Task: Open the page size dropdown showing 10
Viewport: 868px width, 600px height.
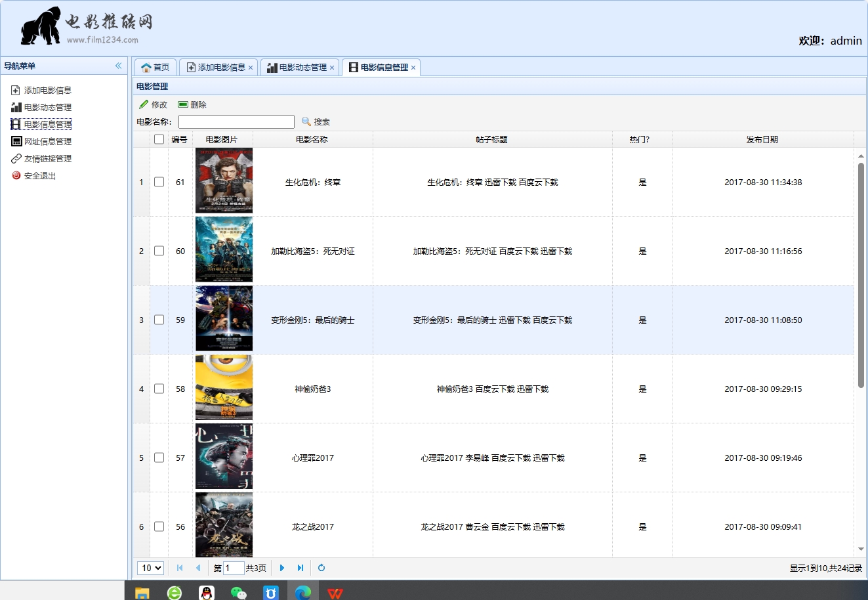Action: pyautogui.click(x=150, y=568)
